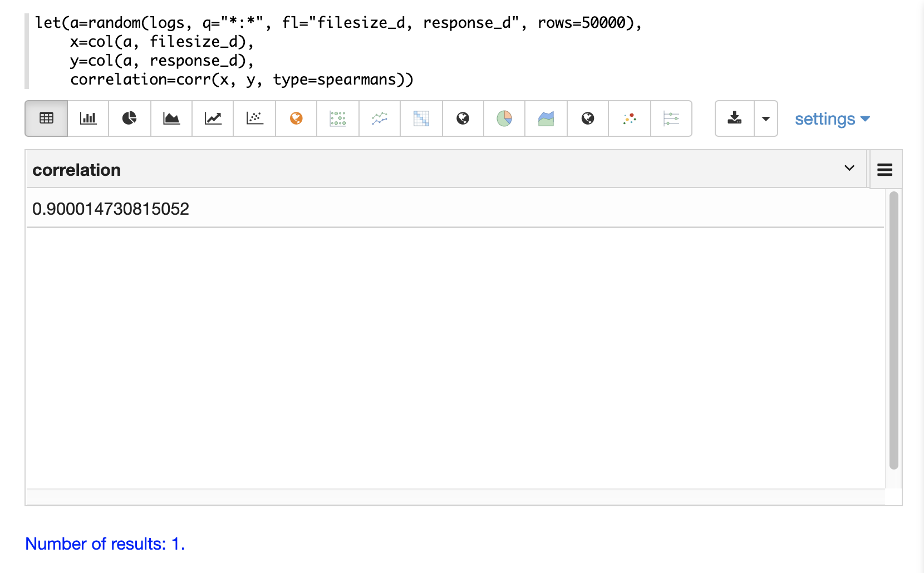Switch to the table view icon
The height and width of the screenshot is (573, 924).
pos(46,118)
